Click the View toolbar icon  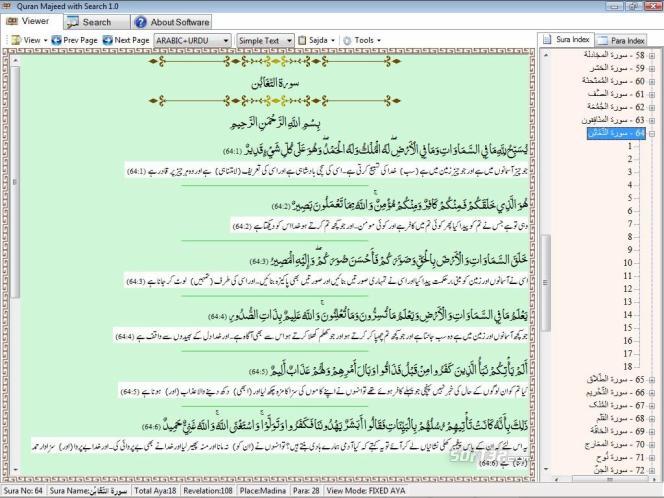16,40
